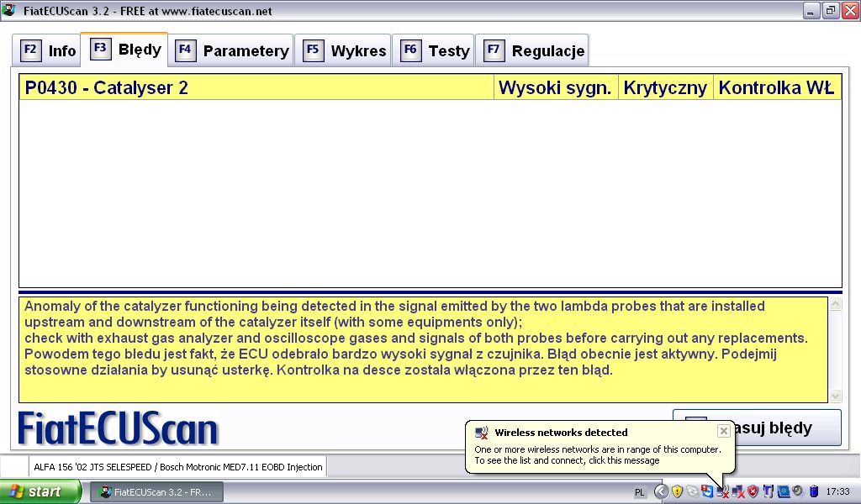Open the F7 Regulacje tab

click(x=532, y=51)
